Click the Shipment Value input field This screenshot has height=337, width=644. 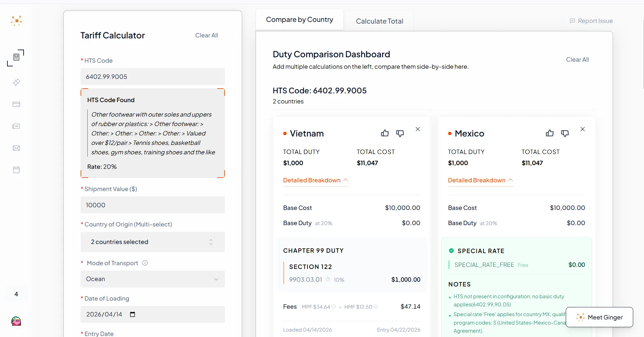[152, 205]
